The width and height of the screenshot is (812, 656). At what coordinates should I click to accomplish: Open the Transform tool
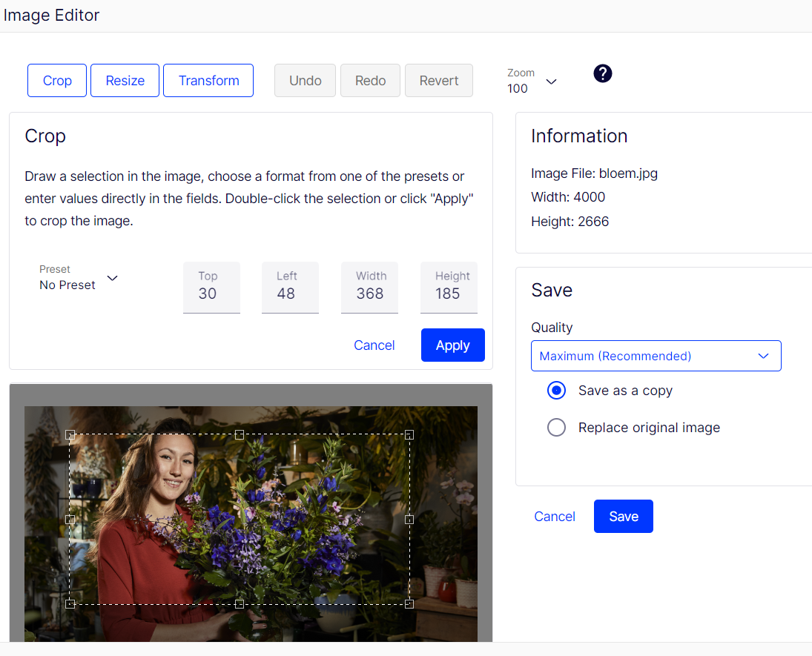point(208,81)
